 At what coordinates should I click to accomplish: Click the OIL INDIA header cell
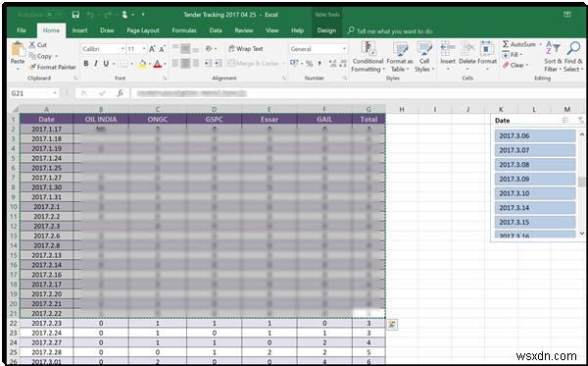pyautogui.click(x=101, y=120)
